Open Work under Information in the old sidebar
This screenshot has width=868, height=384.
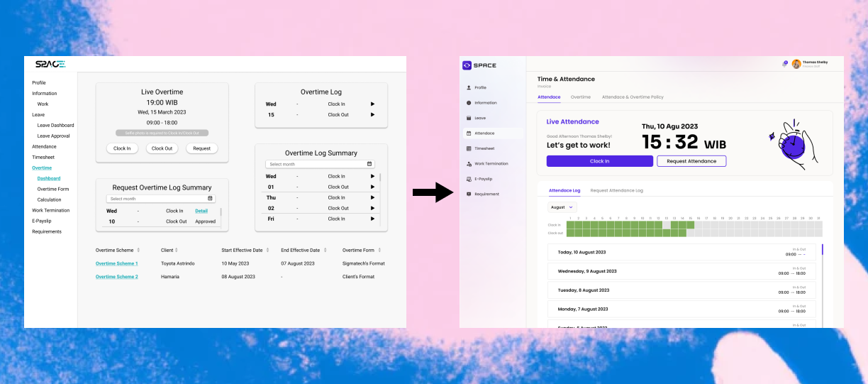coord(43,104)
